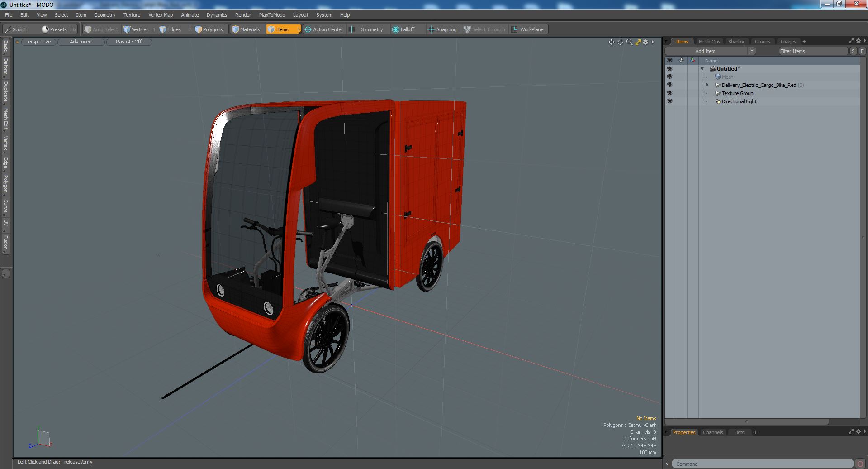This screenshot has height=469, width=868.
Task: Switch to Materials selection mode
Action: [247, 29]
